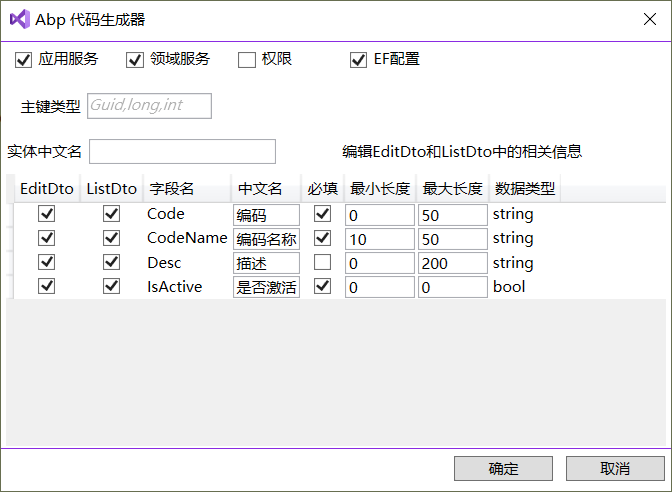This screenshot has width=672, height=492.
Task: Click the 实体中文名 text box
Action: (x=182, y=151)
